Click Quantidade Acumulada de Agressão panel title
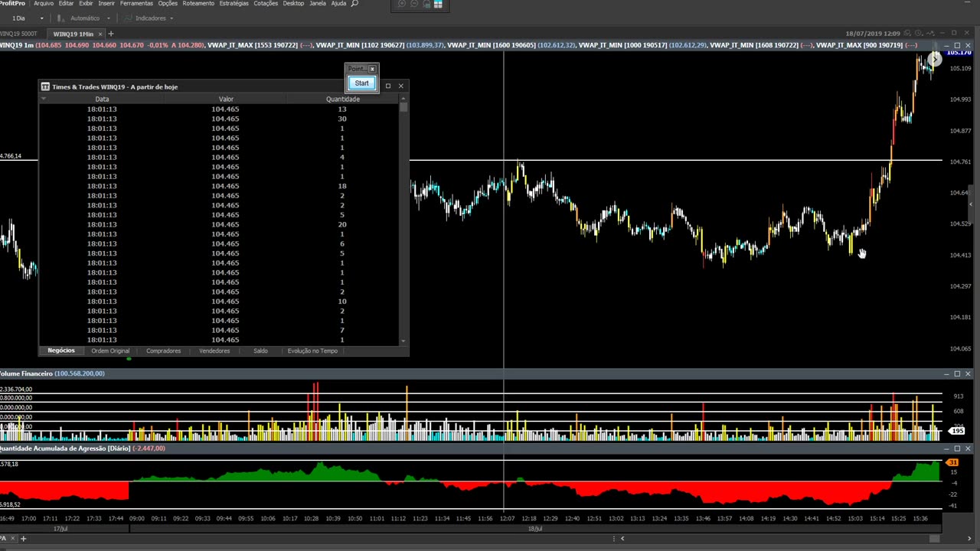The image size is (980, 551). pos(65,448)
